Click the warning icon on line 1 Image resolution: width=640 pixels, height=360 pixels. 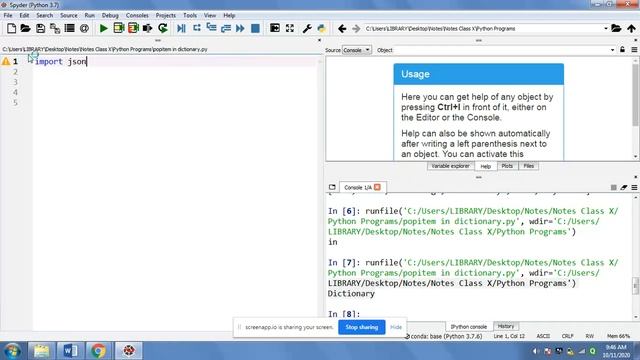point(6,62)
